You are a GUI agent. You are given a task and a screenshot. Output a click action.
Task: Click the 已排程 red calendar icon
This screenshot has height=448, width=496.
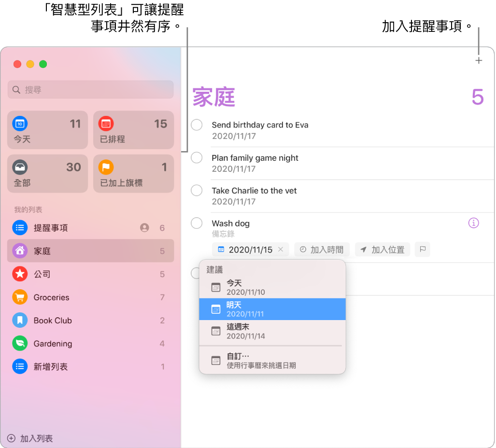click(106, 124)
